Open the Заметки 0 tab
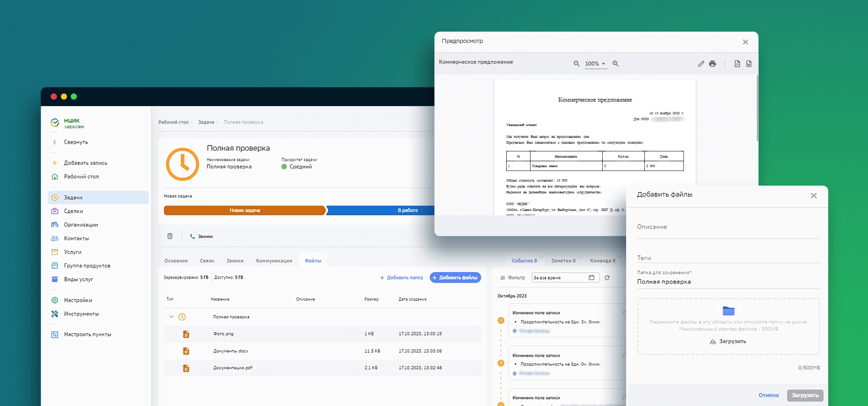868x406 pixels. click(563, 261)
